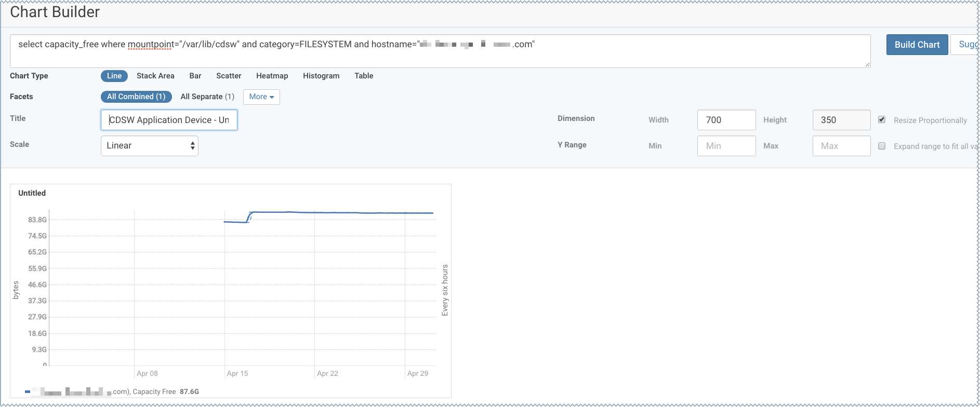Switch chart type to Stack Area
The height and width of the screenshot is (407, 980).
[x=155, y=76]
